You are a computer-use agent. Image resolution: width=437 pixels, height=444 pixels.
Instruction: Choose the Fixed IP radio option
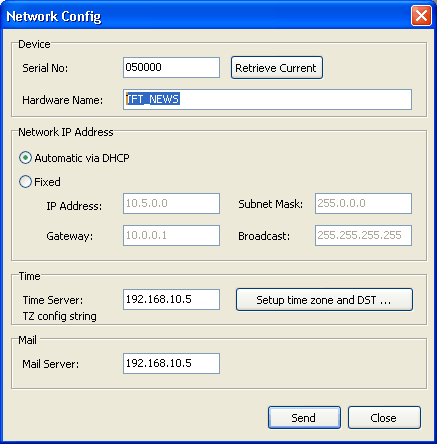[25, 182]
